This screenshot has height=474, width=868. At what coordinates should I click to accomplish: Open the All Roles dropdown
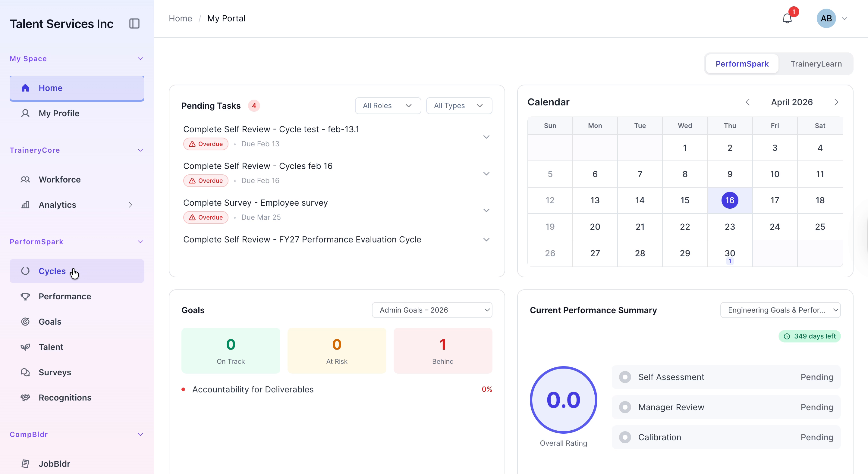click(388, 106)
